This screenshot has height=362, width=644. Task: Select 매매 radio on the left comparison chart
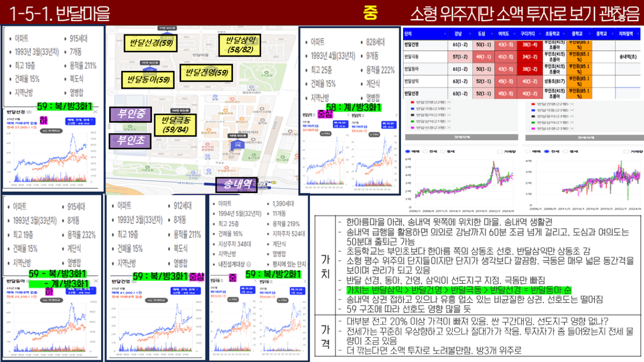point(407,151)
